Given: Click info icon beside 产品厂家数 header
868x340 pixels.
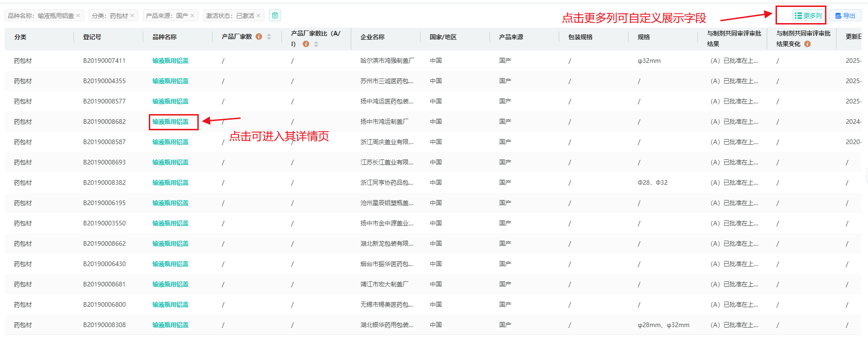Looking at the screenshot, I should point(259,36).
